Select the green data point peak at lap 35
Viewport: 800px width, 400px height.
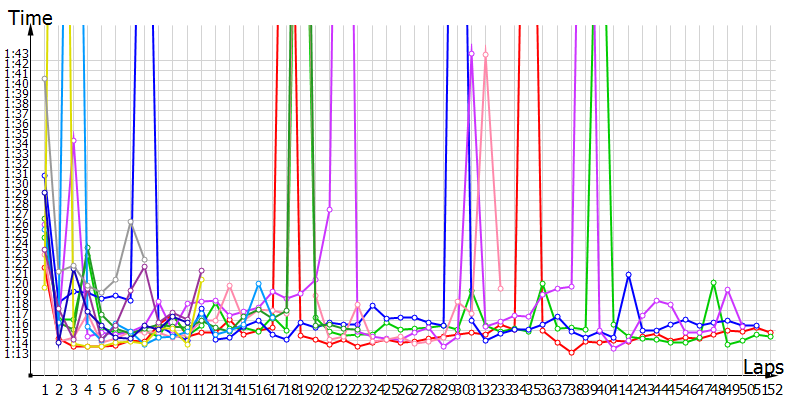[x=543, y=284]
